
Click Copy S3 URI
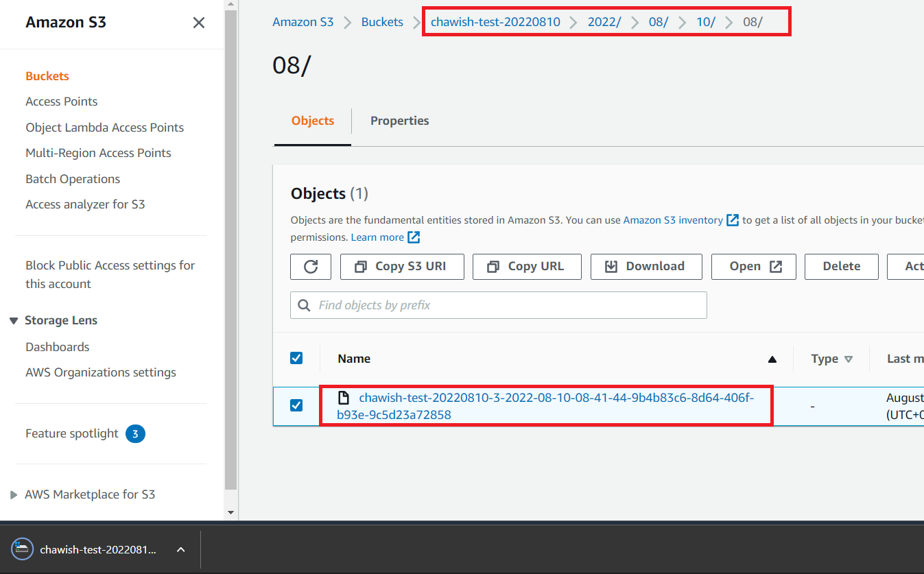(x=402, y=266)
